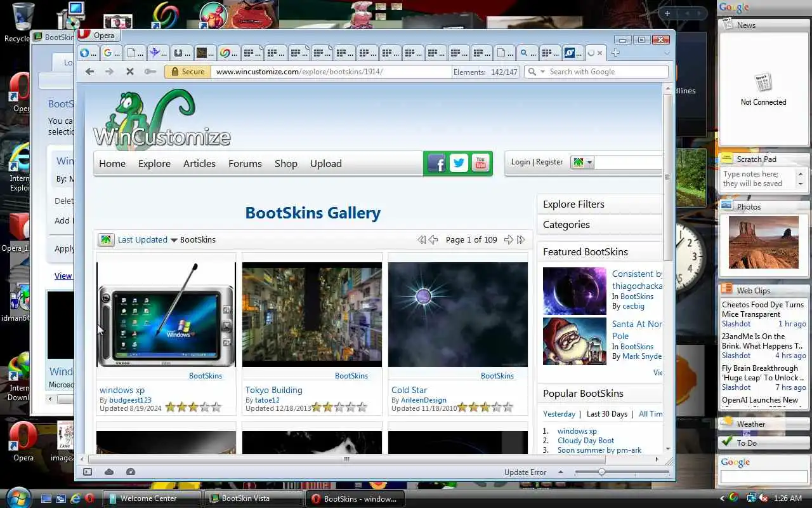
Task: Stop loading the page
Action: pyautogui.click(x=130, y=72)
